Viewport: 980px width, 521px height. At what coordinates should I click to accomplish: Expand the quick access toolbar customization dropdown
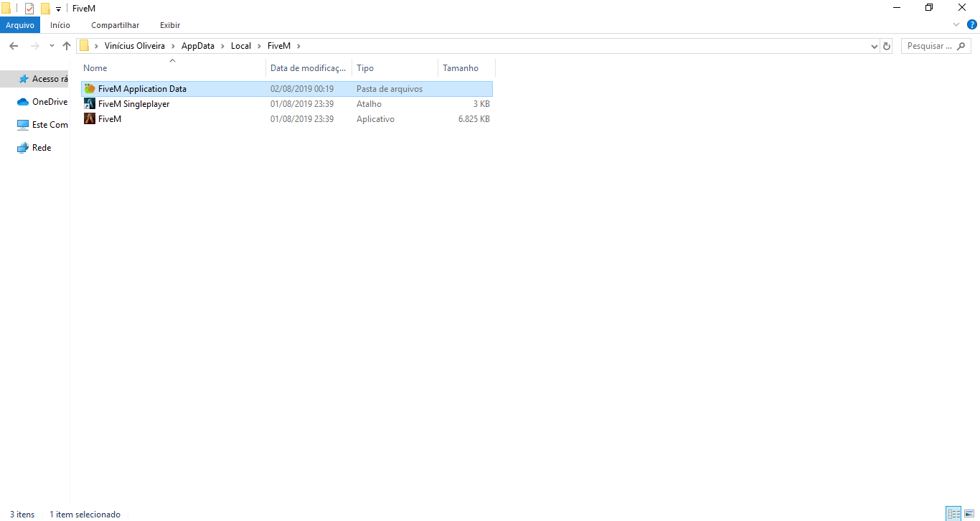pyautogui.click(x=57, y=8)
